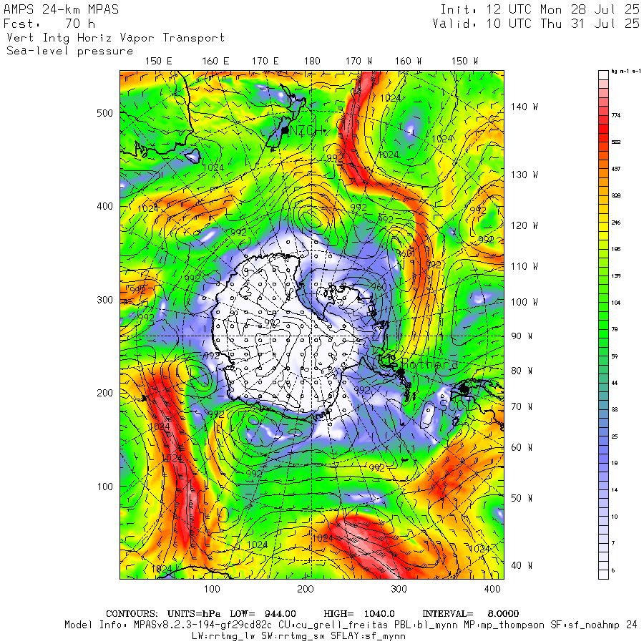Image resolution: width=644 pixels, height=644 pixels.
Task: Click the 'Valid: 10 UTC Thu 31 Jul 25' text
Action: tap(535, 24)
